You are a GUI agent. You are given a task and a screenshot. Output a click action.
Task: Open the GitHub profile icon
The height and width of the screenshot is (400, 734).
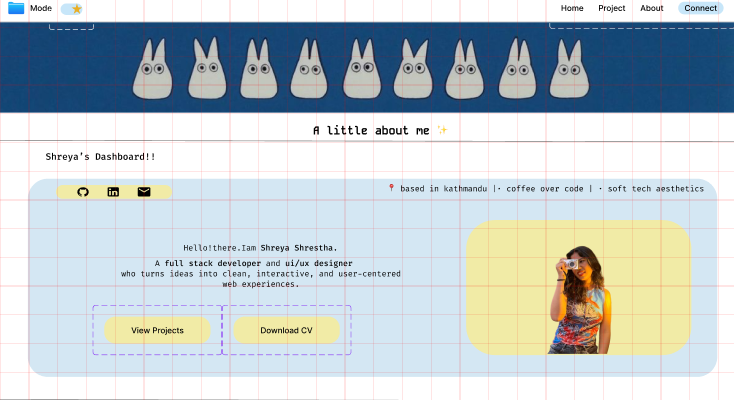point(83,192)
